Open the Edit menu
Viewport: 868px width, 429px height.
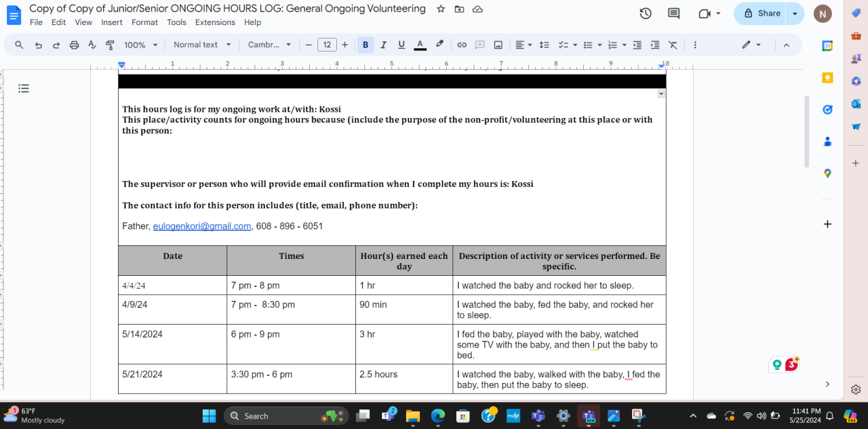[x=58, y=22]
